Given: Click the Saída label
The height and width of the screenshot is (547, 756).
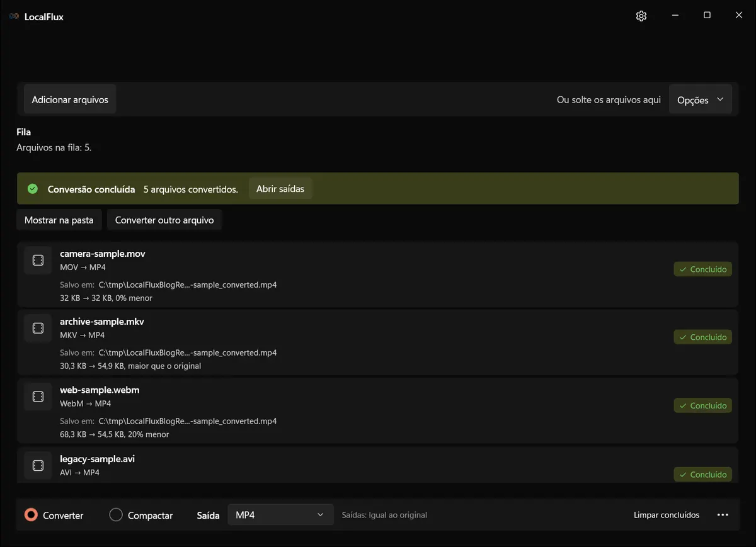Looking at the screenshot, I should tap(209, 515).
